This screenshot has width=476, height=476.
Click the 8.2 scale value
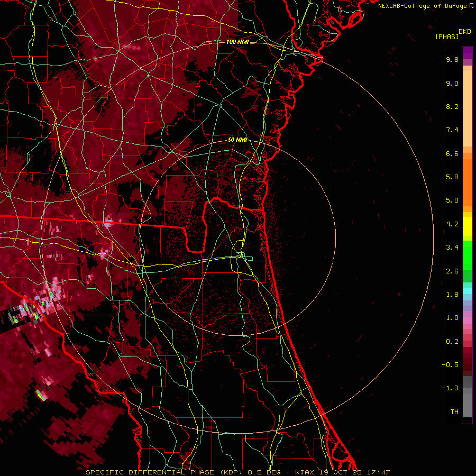[452, 106]
